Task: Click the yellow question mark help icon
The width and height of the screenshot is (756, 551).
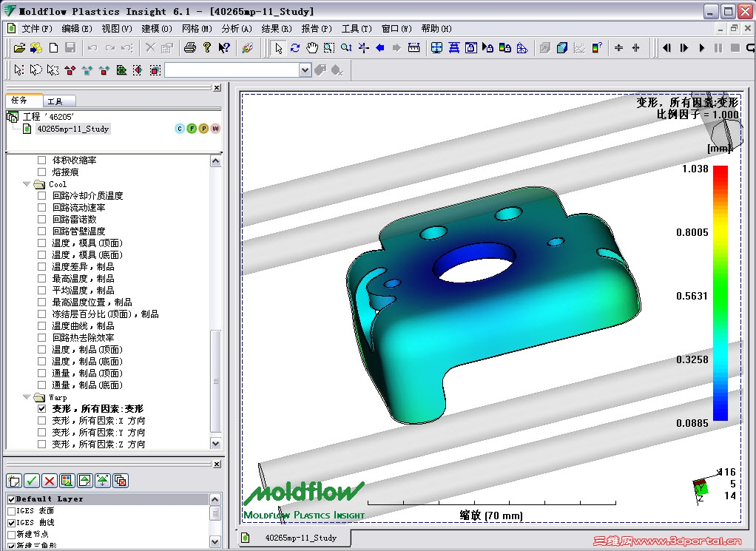Action: (x=207, y=48)
